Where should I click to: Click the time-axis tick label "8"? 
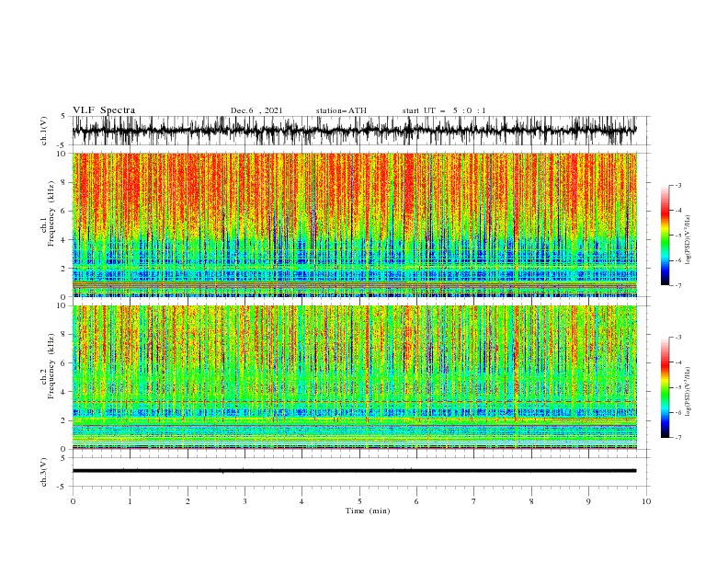coord(531,501)
